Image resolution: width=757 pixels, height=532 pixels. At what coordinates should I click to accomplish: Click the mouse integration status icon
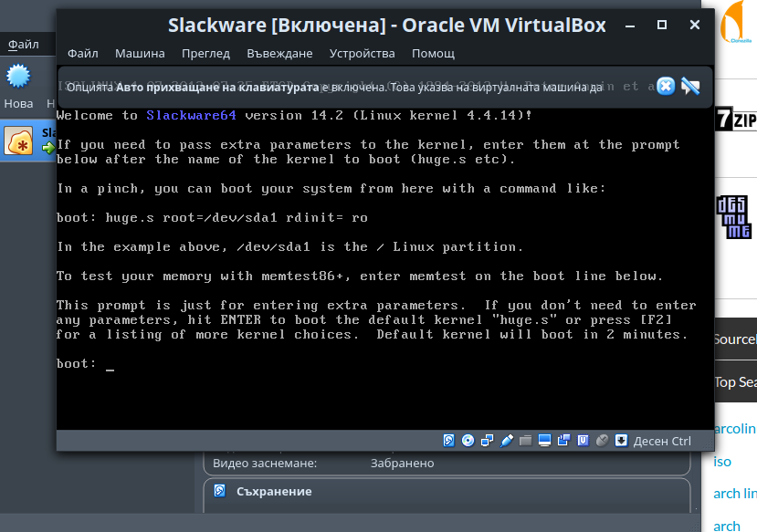click(x=602, y=441)
